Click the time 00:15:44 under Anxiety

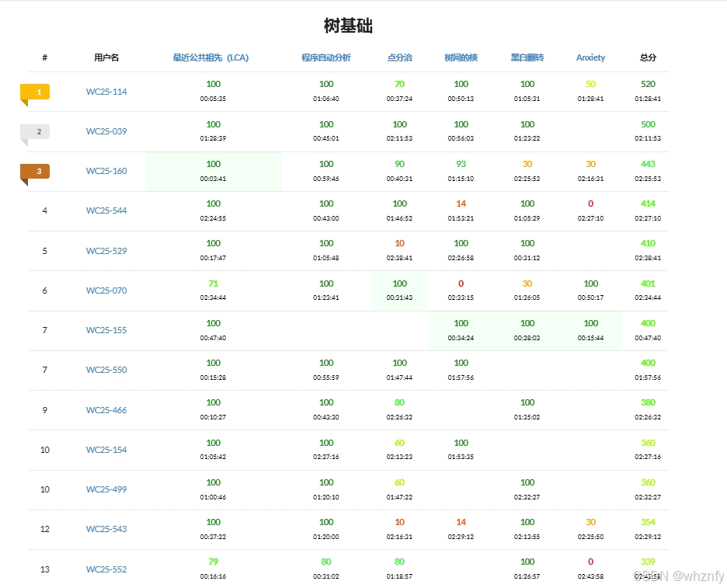pos(590,338)
